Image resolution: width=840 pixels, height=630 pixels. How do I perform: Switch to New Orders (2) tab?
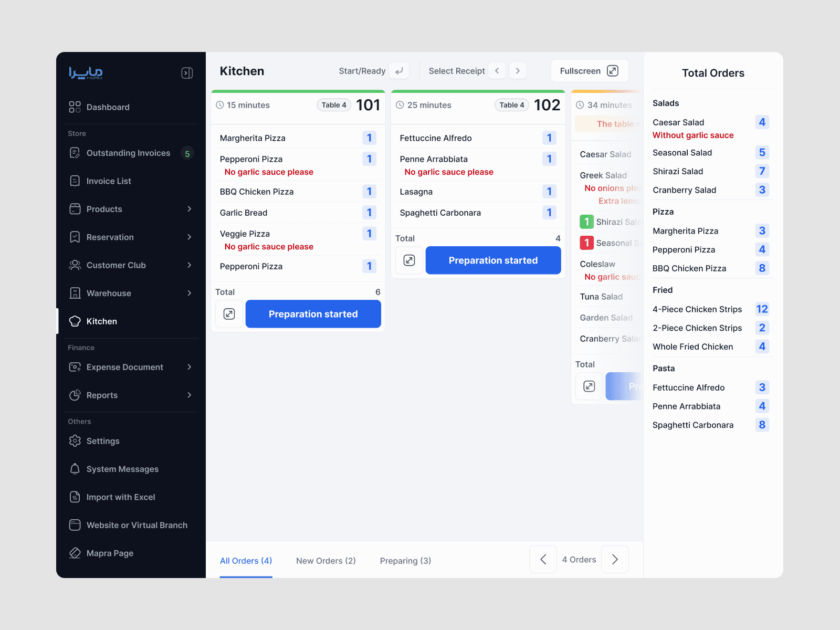click(x=326, y=561)
